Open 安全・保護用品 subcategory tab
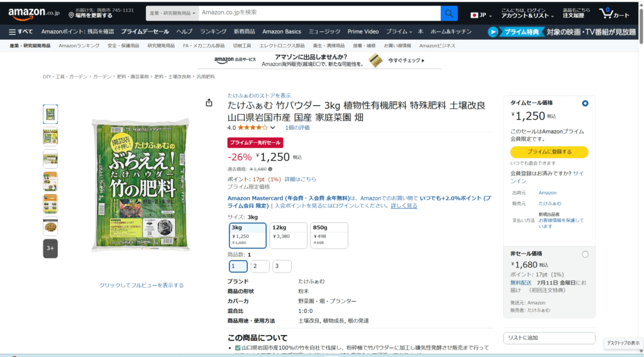This screenshot has height=357, width=644. (x=123, y=46)
